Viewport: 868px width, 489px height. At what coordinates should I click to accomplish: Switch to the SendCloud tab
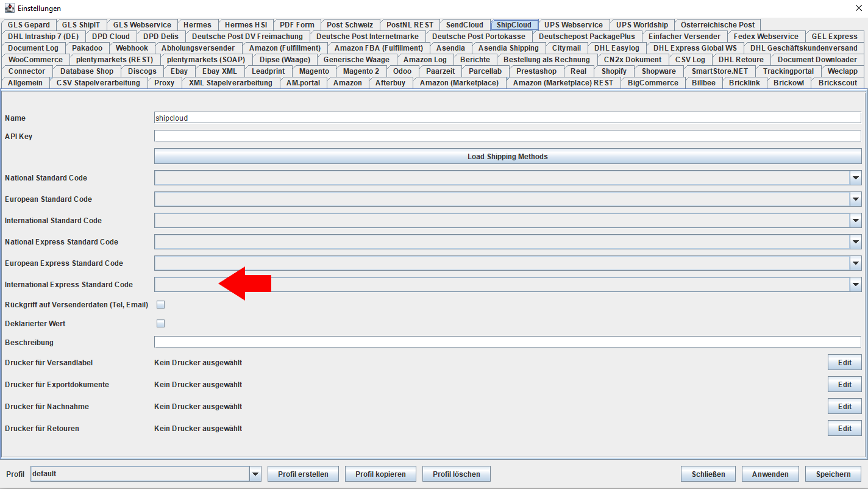(464, 25)
